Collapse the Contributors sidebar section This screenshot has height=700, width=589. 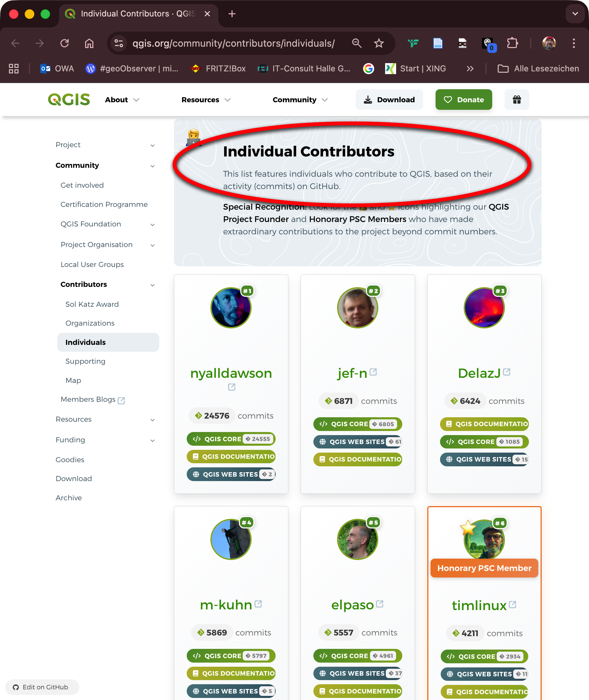tap(152, 285)
